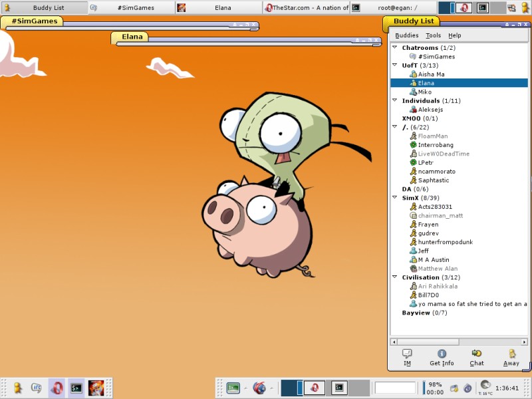Open the Tools menu

pos(433,35)
